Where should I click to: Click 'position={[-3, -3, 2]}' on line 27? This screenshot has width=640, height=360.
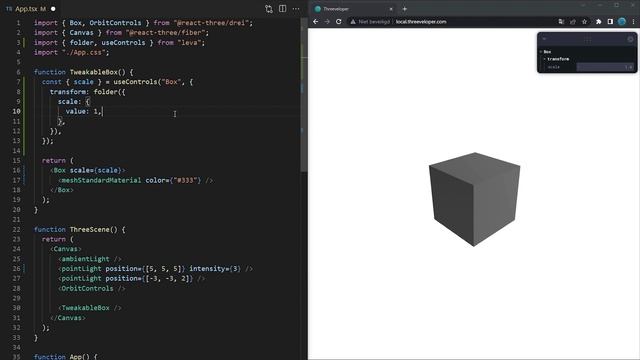point(149,279)
